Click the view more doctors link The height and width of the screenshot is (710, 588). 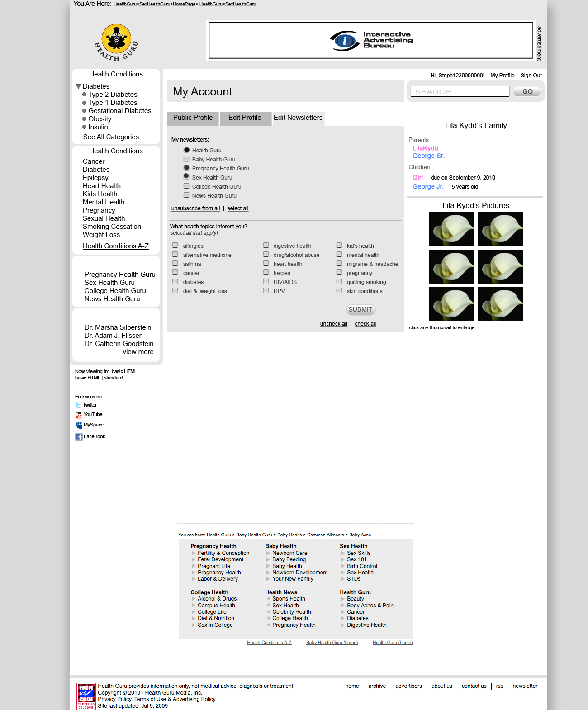click(138, 352)
